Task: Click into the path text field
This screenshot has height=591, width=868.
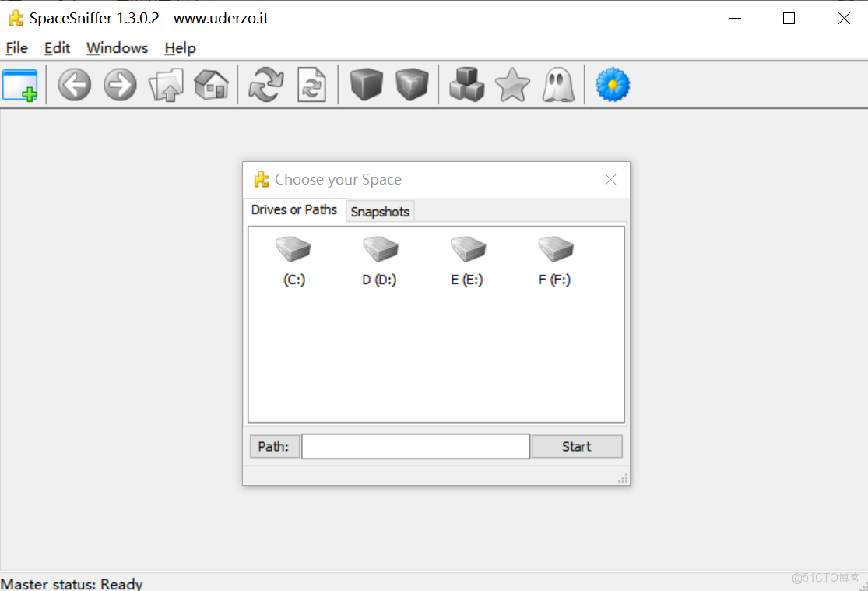Action: pyautogui.click(x=416, y=446)
